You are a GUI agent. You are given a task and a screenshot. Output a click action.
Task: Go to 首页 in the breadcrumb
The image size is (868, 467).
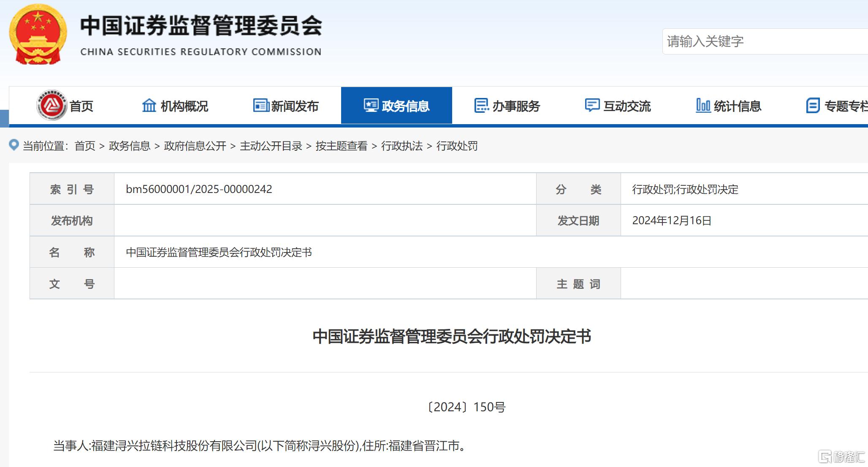pos(85,146)
